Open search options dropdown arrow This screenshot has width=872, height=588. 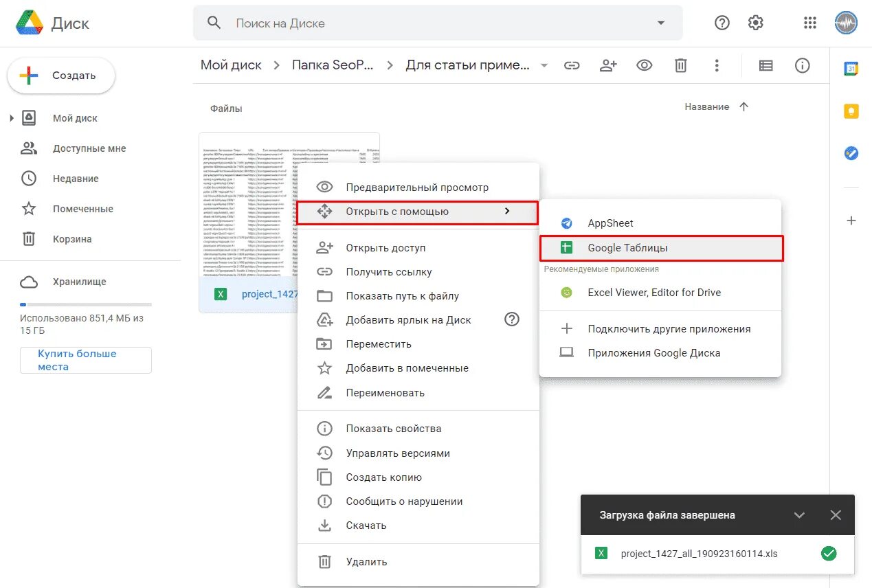click(661, 23)
